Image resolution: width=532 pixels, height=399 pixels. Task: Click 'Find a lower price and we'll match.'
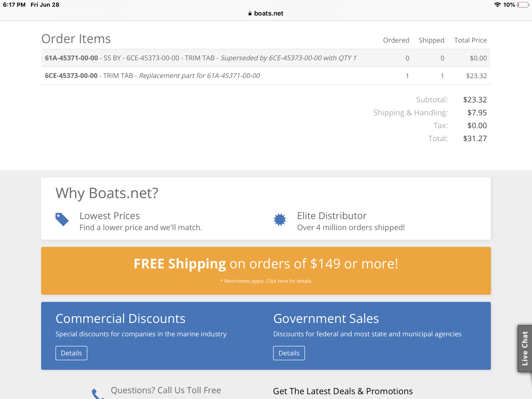pos(141,227)
